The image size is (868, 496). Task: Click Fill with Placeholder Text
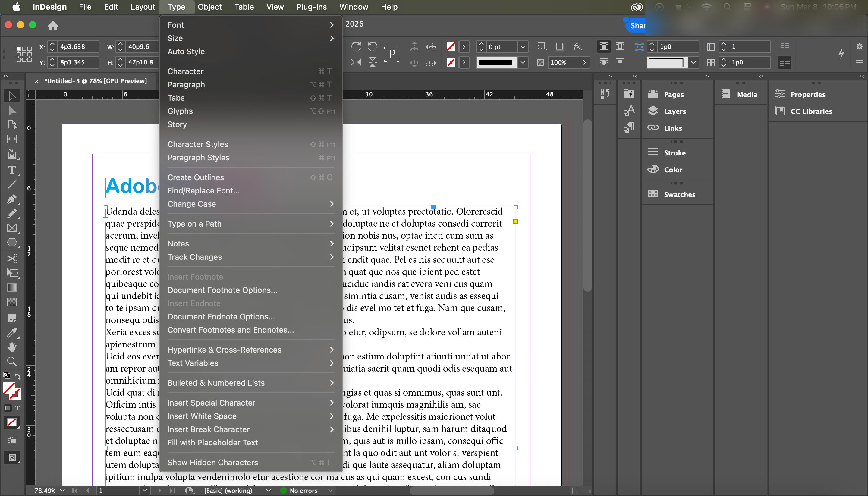click(x=212, y=443)
